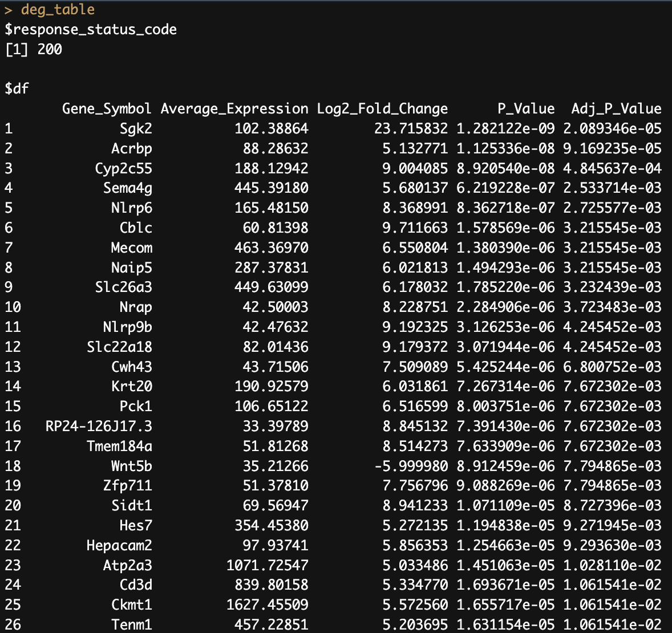Select gene name Wnt5b
Viewport: 672px width, 633px height.
(x=132, y=466)
